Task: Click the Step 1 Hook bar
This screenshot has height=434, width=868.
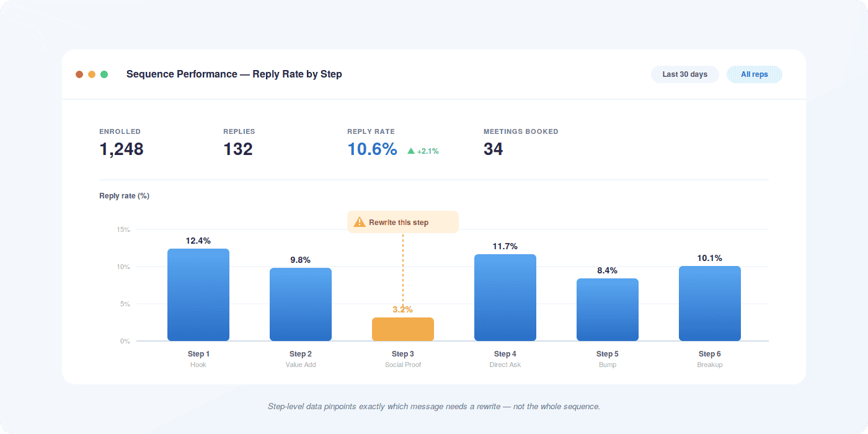Action: tap(198, 295)
